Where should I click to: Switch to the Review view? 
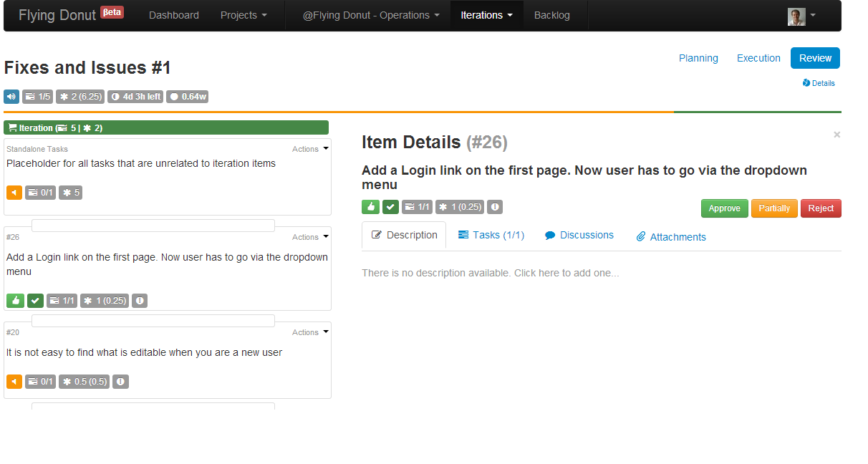[x=815, y=58]
